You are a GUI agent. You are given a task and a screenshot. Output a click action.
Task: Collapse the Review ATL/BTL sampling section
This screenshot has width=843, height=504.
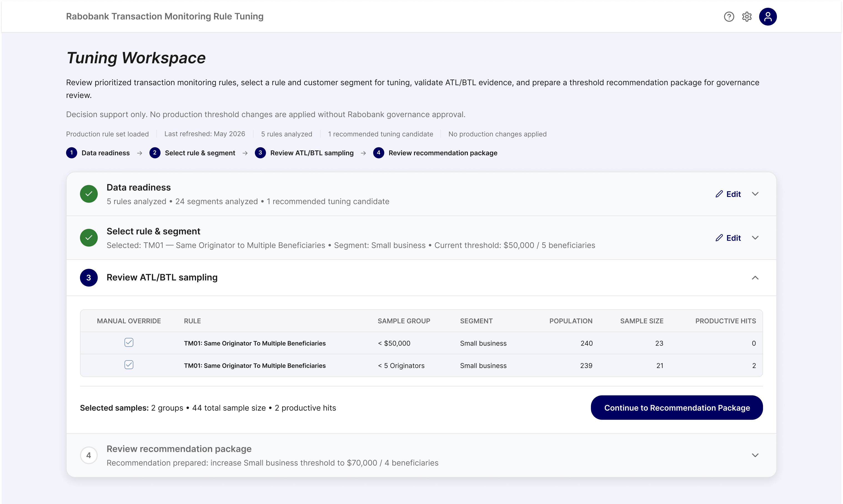[755, 278]
